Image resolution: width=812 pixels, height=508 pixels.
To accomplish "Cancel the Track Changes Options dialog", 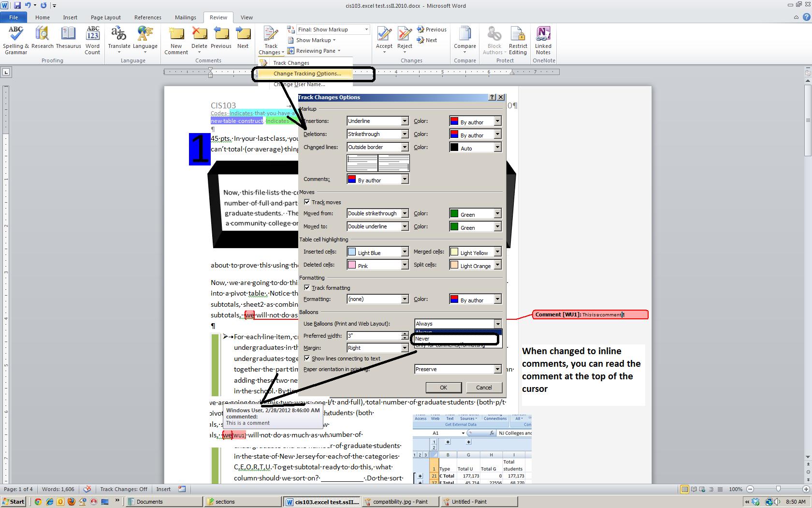I will [x=484, y=388].
